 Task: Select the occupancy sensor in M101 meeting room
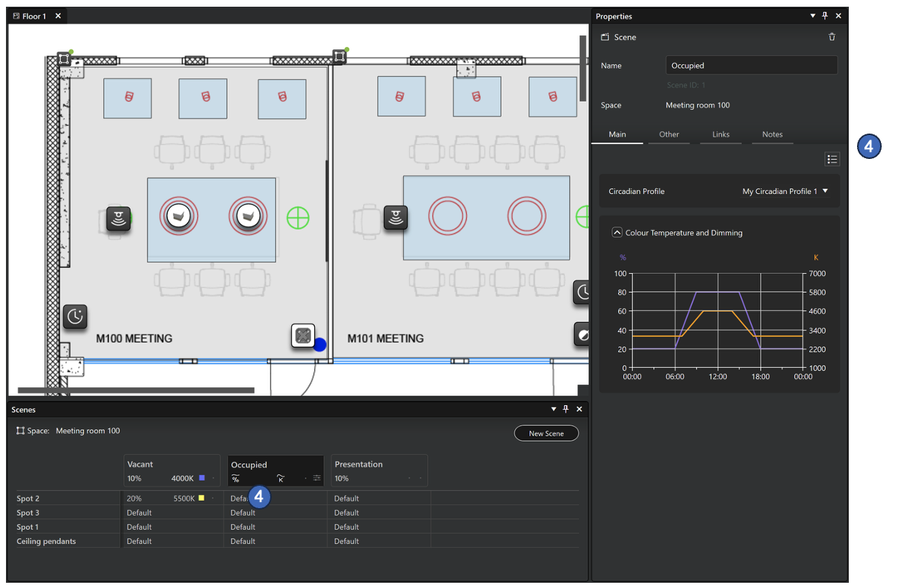(396, 218)
